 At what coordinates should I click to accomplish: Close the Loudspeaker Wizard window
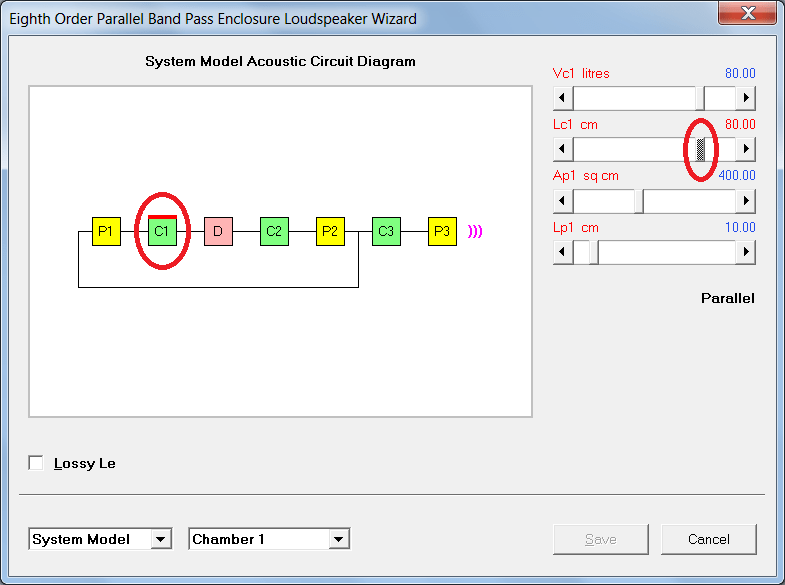pos(748,13)
